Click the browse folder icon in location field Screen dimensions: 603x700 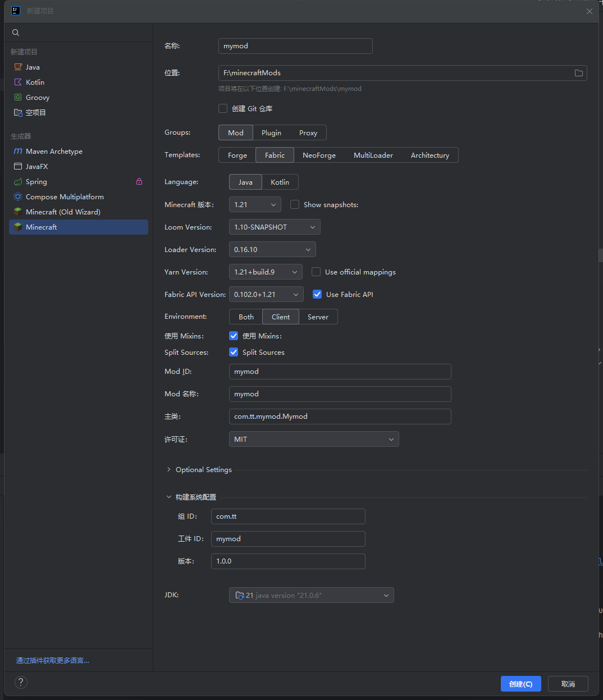(578, 73)
